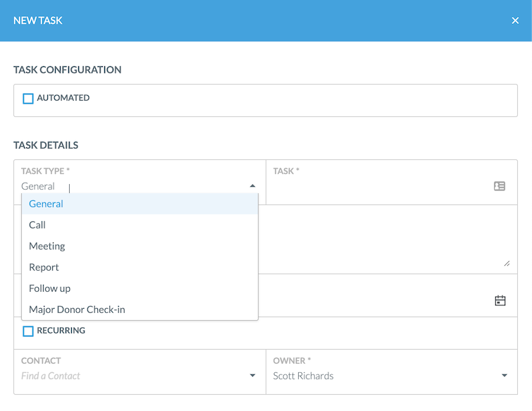The image size is (532, 411).
Task: Close the New Task dialog
Action: click(515, 20)
